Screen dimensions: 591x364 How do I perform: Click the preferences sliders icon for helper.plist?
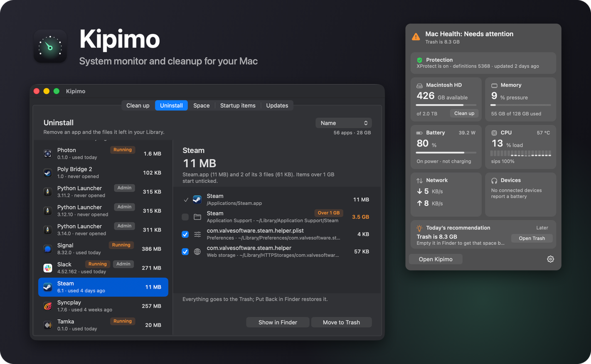tap(197, 234)
